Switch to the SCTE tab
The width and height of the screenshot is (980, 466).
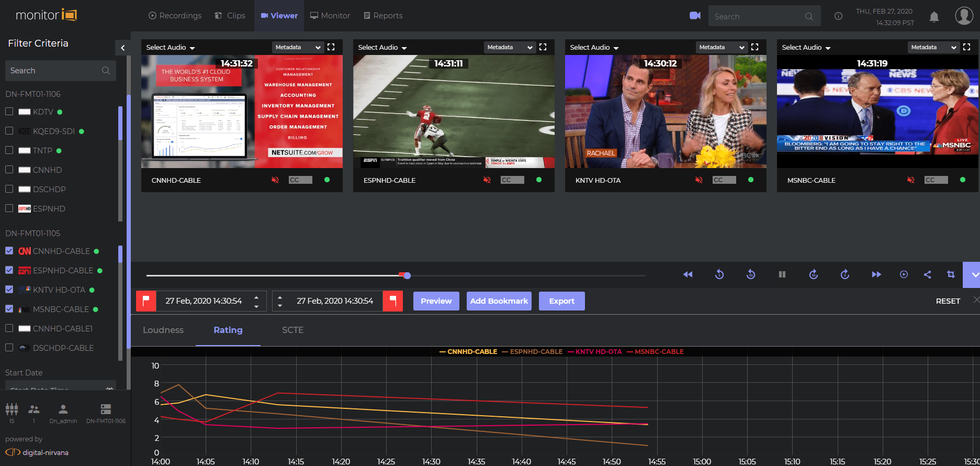tap(292, 330)
